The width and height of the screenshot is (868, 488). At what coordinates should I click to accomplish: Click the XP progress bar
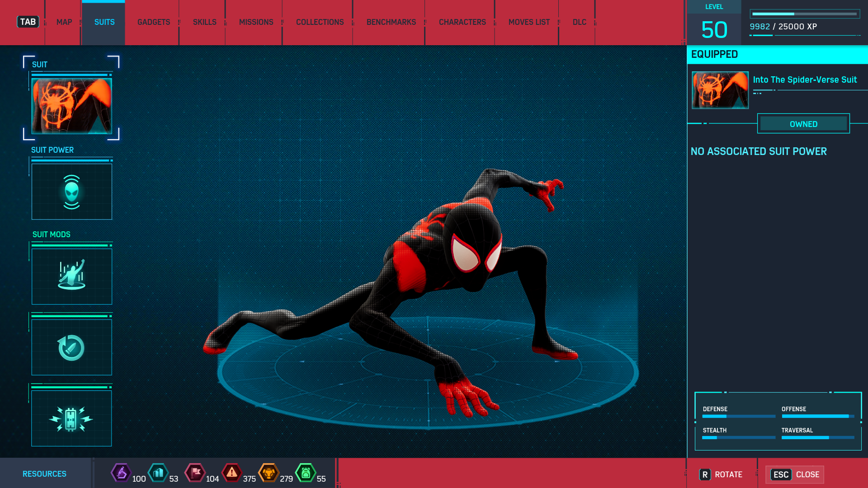coord(804,14)
